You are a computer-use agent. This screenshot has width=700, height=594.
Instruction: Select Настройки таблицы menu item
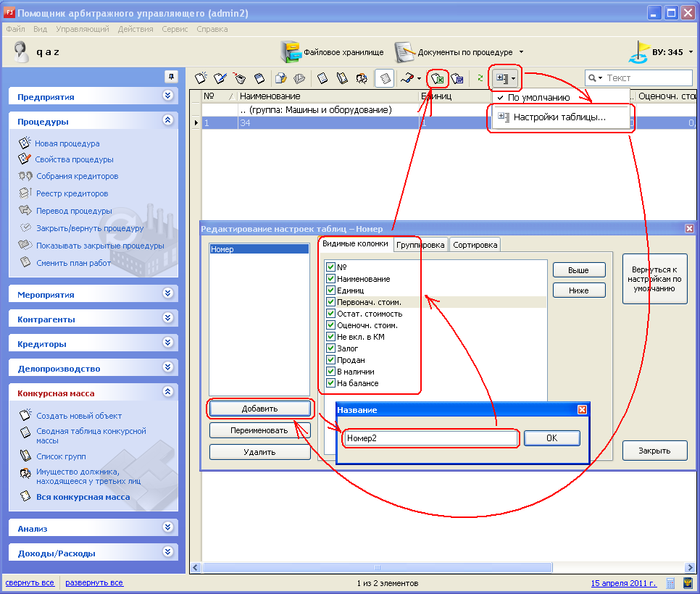click(x=559, y=117)
